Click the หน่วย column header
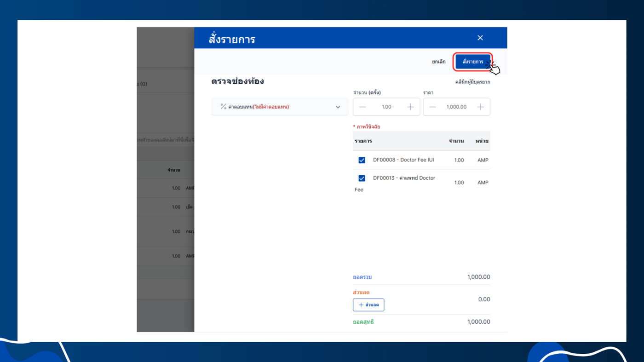Image resolution: width=644 pixels, height=362 pixels. coord(482,141)
